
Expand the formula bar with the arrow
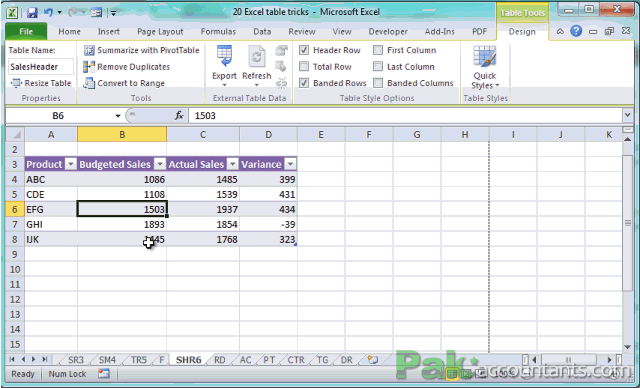[x=628, y=116]
